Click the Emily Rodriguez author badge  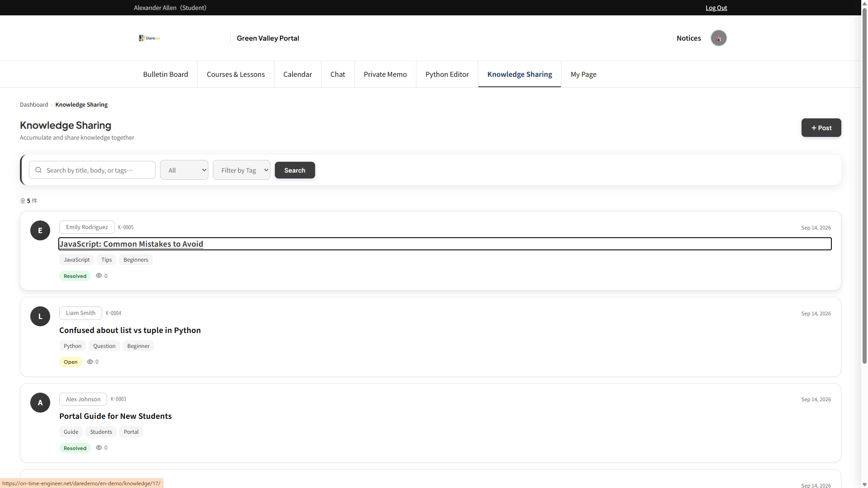click(x=87, y=227)
